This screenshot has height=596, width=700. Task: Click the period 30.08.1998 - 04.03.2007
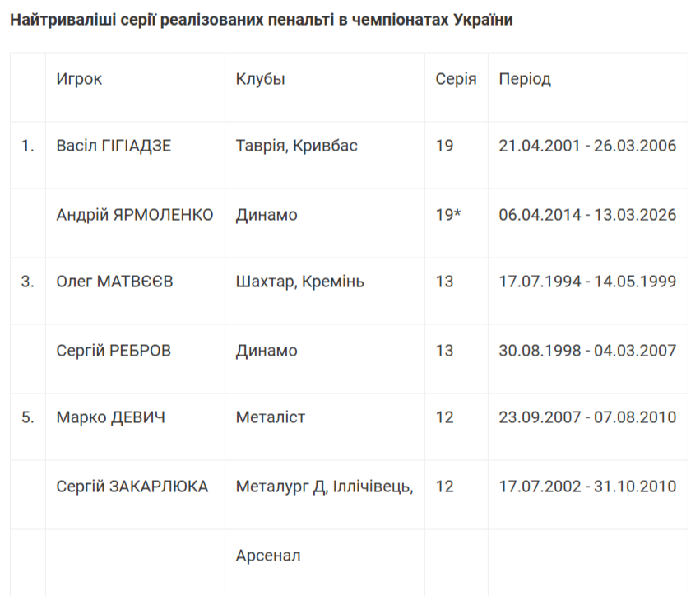[587, 351]
